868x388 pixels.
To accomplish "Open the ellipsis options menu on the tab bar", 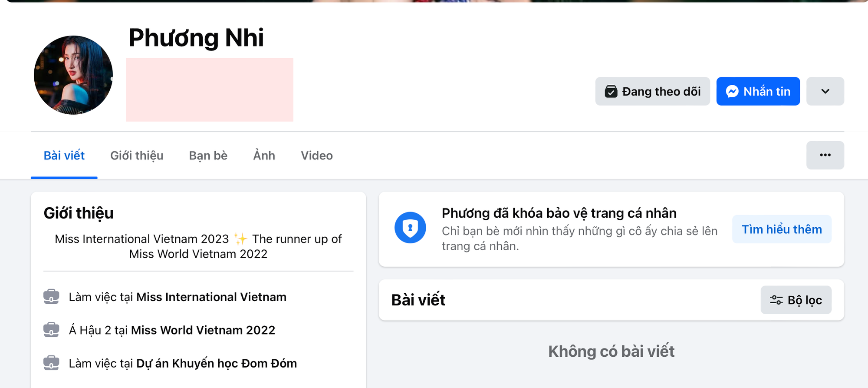I will tap(825, 155).
